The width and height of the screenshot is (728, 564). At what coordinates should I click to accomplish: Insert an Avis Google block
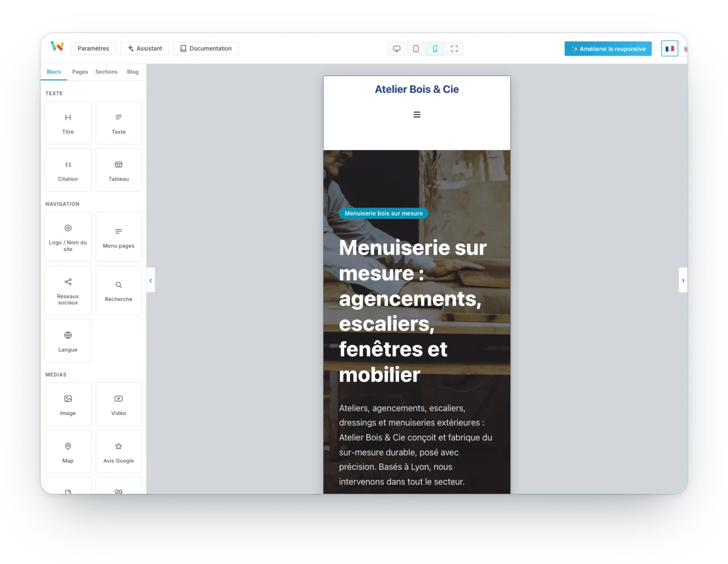tap(119, 451)
